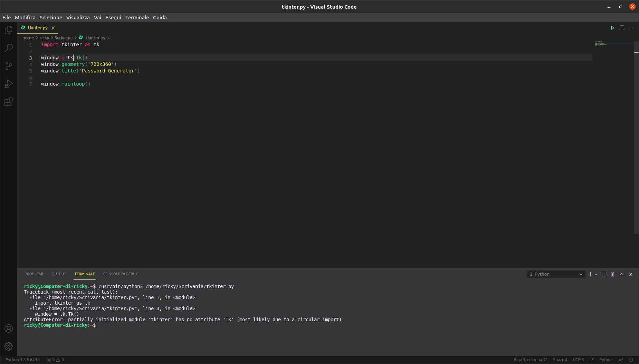Click the UTF-8 encoding status item
Image resolution: width=639 pixels, height=364 pixels.
click(x=578, y=360)
